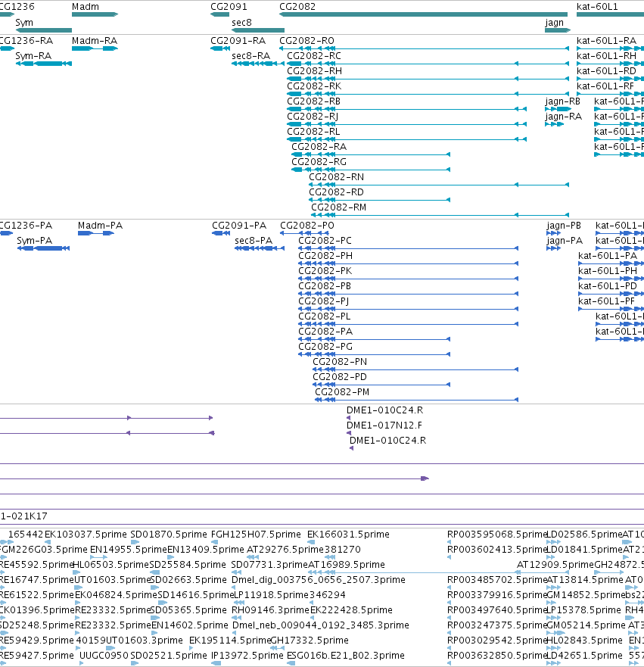Open the kat-60L1-RH transcript label
Image resolution: width=644 pixels, height=667 pixels.
607,56
